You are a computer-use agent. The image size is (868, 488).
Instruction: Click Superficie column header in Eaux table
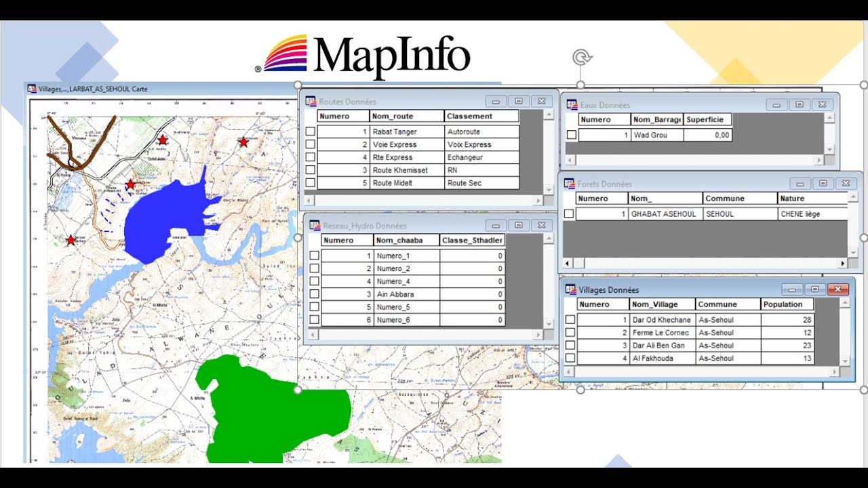point(708,119)
